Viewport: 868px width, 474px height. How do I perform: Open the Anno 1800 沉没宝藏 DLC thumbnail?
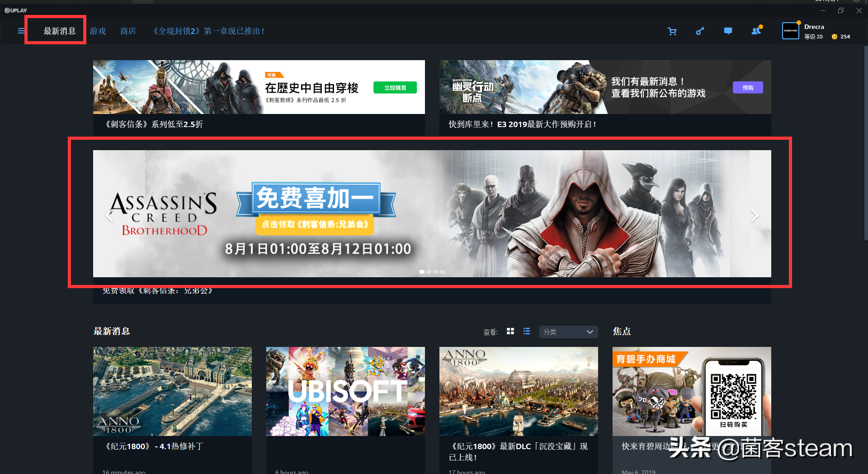click(x=519, y=391)
